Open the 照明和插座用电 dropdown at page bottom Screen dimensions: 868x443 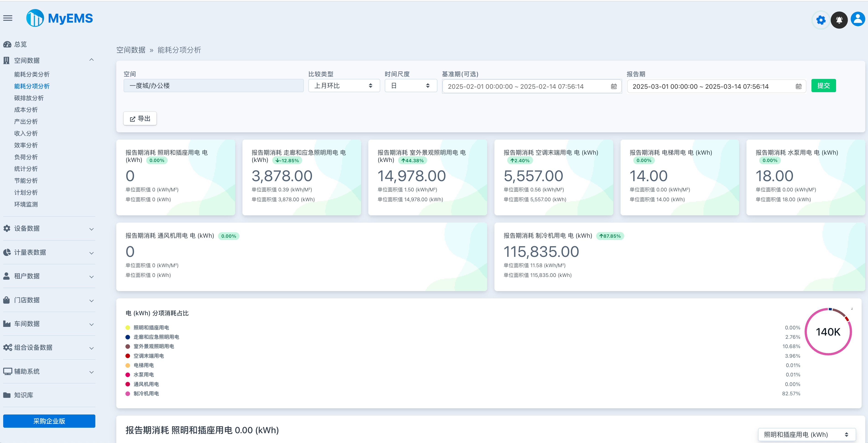click(806, 434)
